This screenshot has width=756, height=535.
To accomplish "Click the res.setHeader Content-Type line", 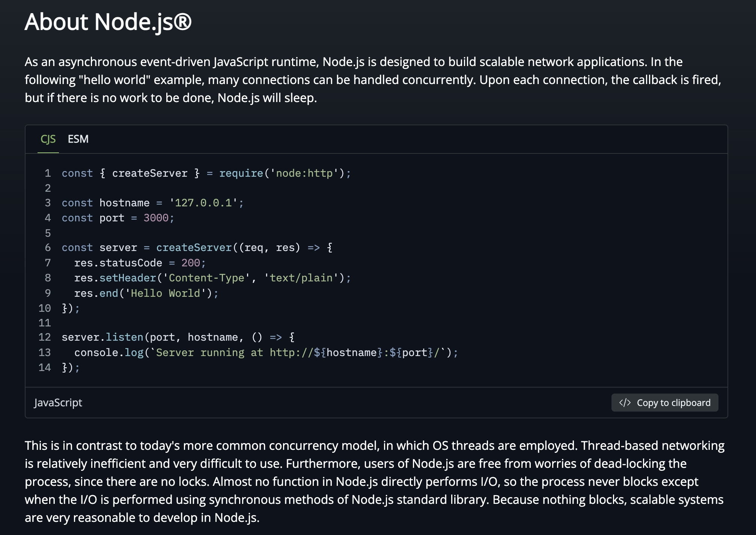I will [212, 278].
